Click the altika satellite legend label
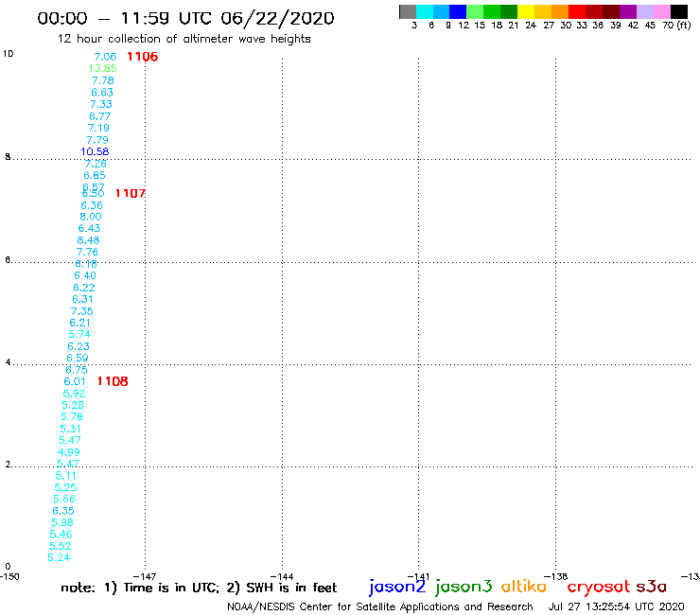 click(524, 587)
